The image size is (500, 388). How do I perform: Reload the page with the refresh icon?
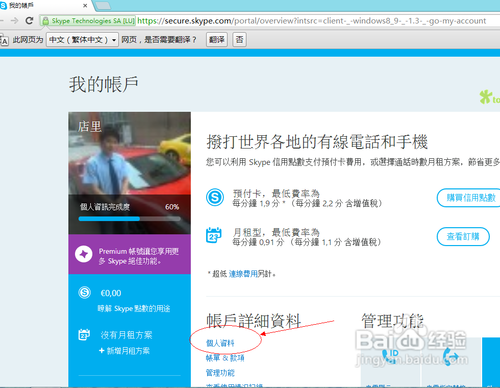click(29, 21)
